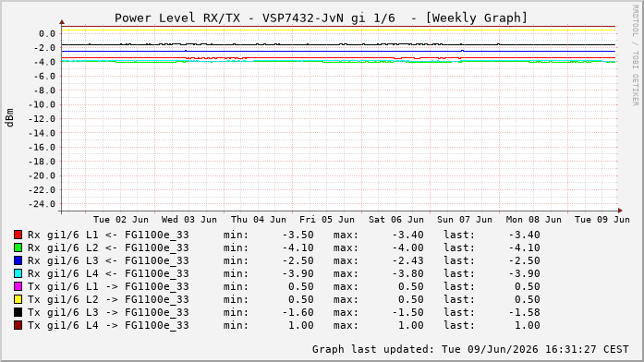Viewport: 644px width, 362px height.
Task: Click the green Rx L2 legend swatch
Action: coord(18,247)
